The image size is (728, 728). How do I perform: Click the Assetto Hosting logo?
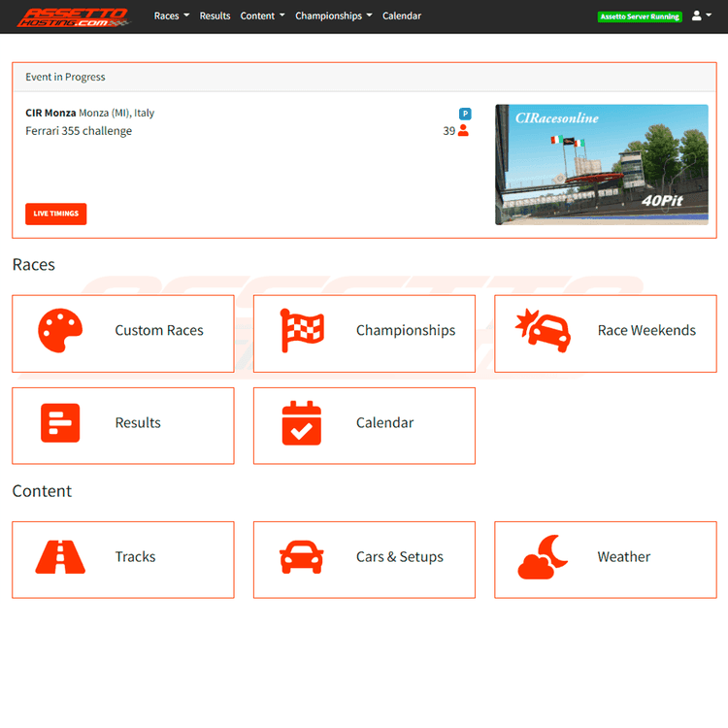75,17
